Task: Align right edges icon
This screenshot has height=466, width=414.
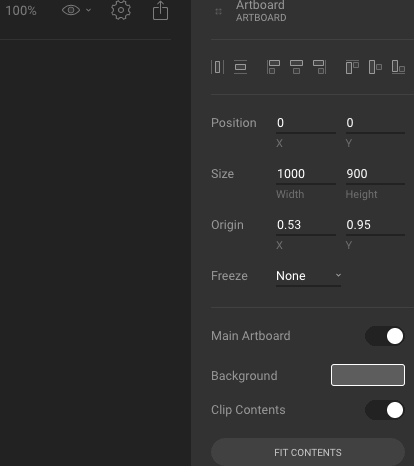Action: 319,67
